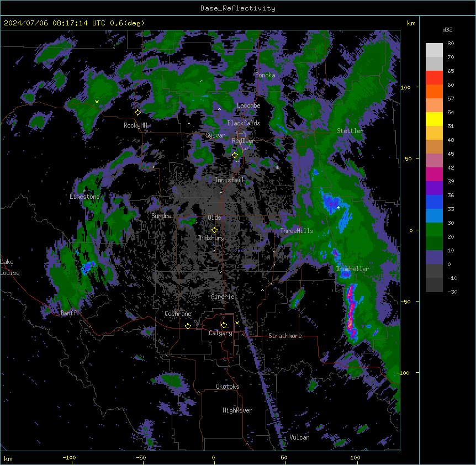Click the Blackfalds city label
Screen dimensions: 476x465
[x=244, y=123]
